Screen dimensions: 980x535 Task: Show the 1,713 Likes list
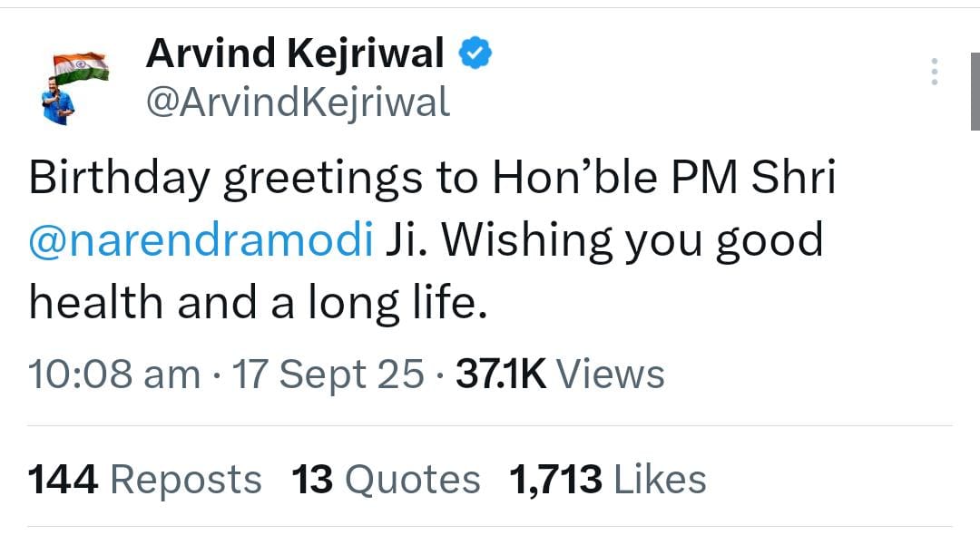tap(608, 479)
